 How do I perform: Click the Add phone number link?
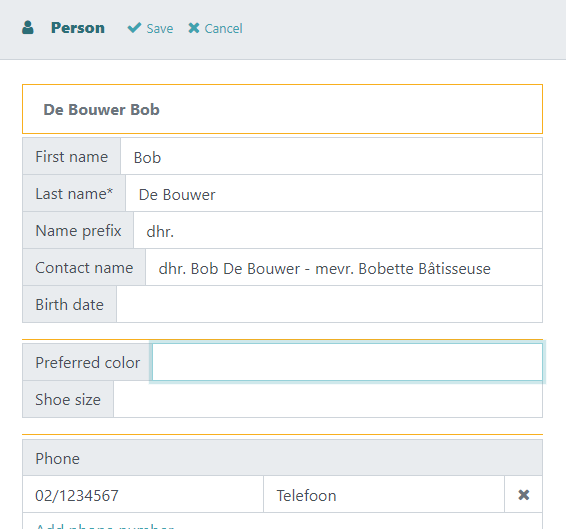(x=105, y=525)
